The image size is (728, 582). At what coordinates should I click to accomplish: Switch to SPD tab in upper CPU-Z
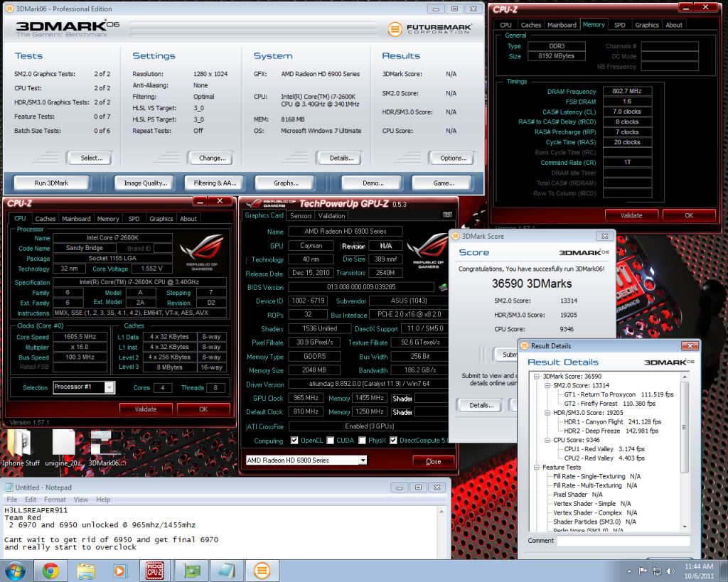tap(619, 25)
